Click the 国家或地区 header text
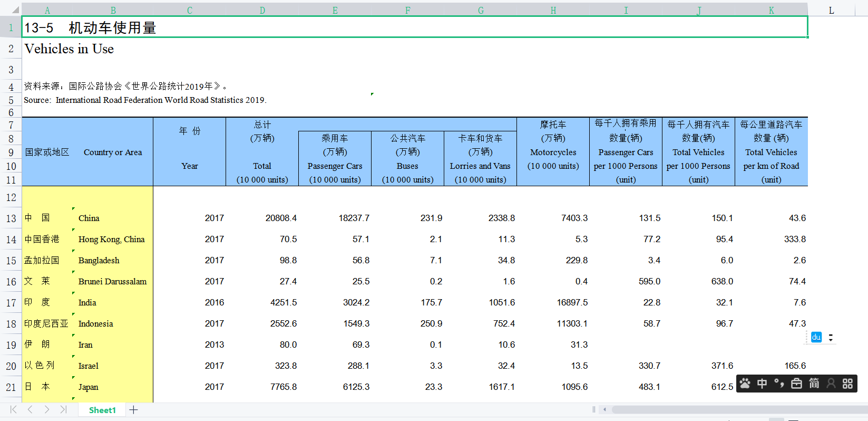868x421 pixels. [47, 152]
